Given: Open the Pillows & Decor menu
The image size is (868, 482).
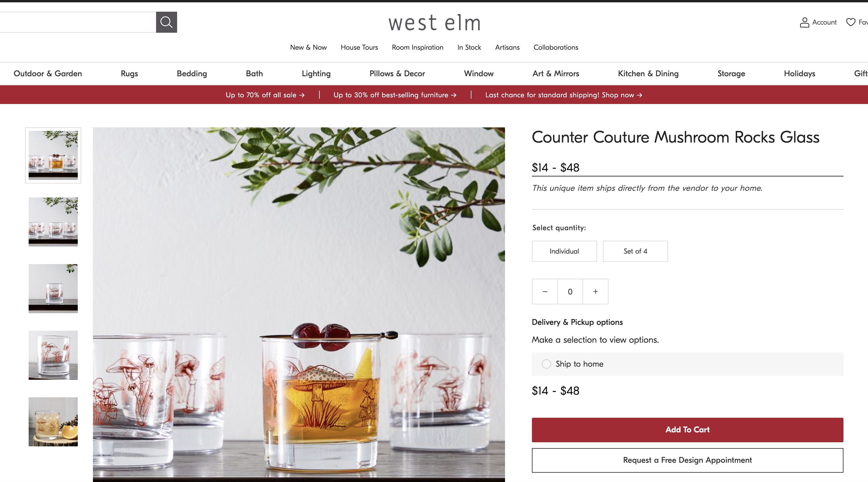Looking at the screenshot, I should 397,73.
